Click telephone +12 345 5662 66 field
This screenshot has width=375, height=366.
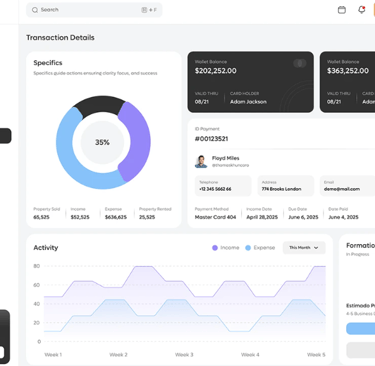(x=223, y=186)
